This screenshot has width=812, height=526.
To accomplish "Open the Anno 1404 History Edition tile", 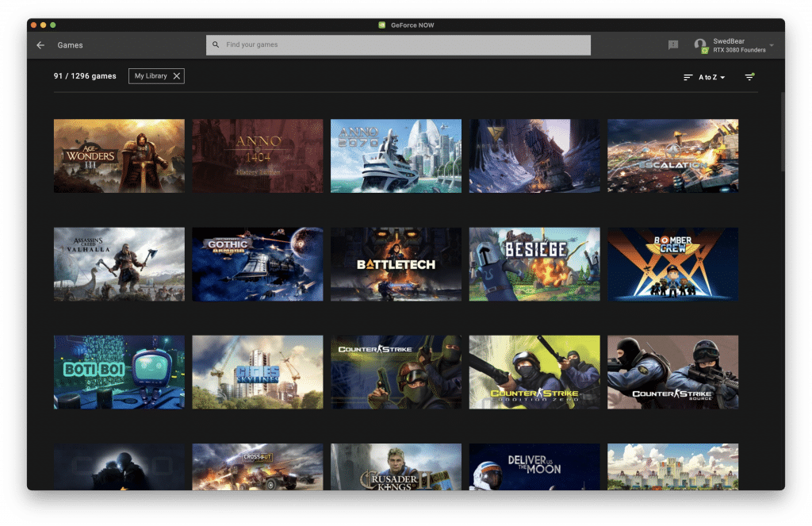I will pyautogui.click(x=258, y=156).
